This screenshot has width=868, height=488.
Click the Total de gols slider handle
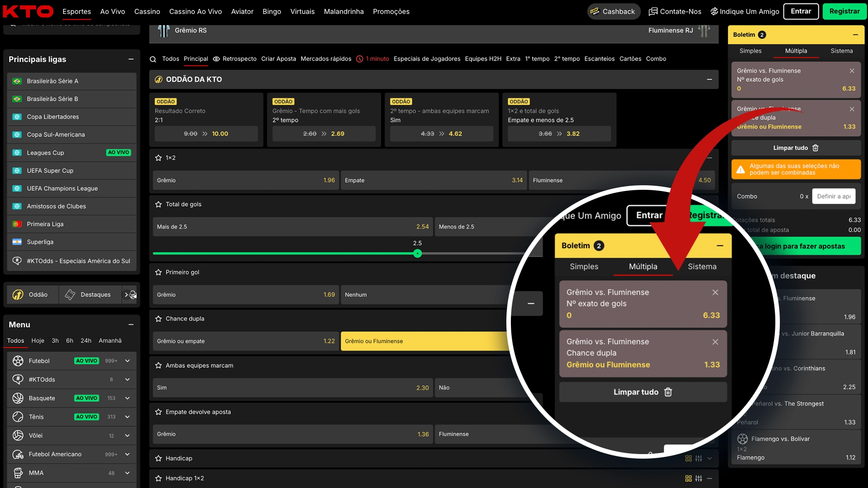pos(418,254)
